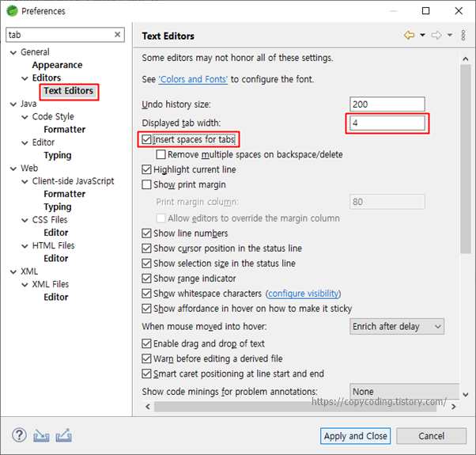Screen dimensions: 476x455
Task: Select Formatter under Java Code Style
Action: (x=65, y=130)
